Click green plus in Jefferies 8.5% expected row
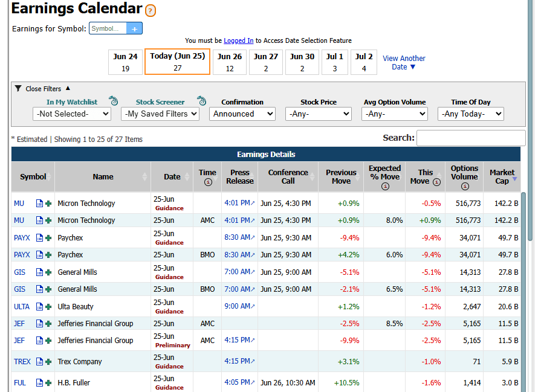 tap(48, 324)
